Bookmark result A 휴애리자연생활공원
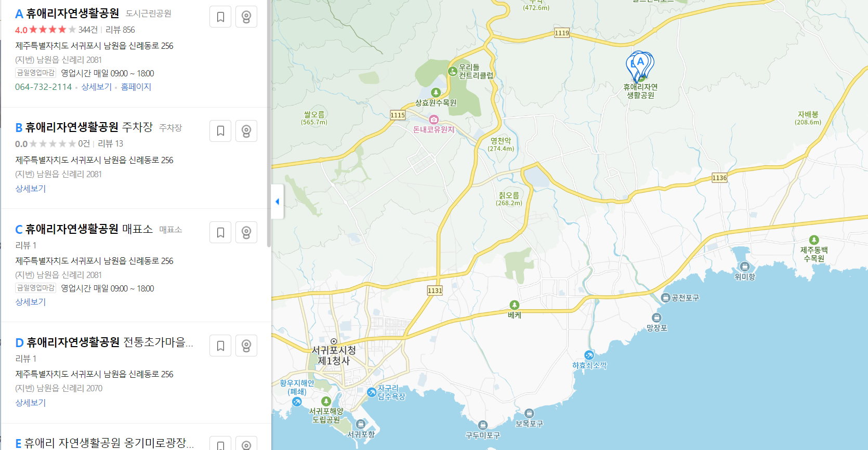Viewport: 868px width, 450px height. [220, 17]
